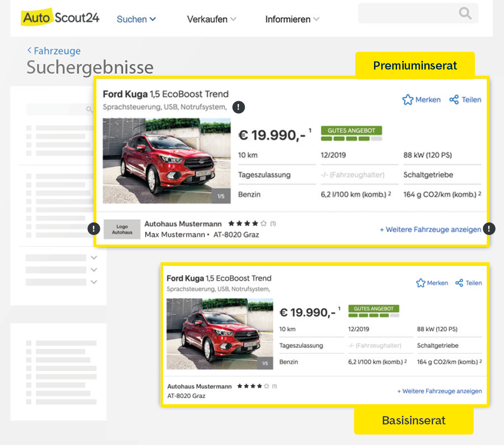Click the dealer star rating in the basic listing
This screenshot has height=445, width=504.
[x=253, y=386]
